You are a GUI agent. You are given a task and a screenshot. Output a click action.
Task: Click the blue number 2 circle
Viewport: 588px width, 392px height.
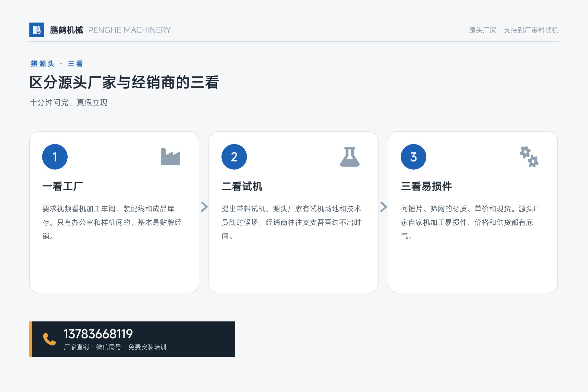(234, 157)
